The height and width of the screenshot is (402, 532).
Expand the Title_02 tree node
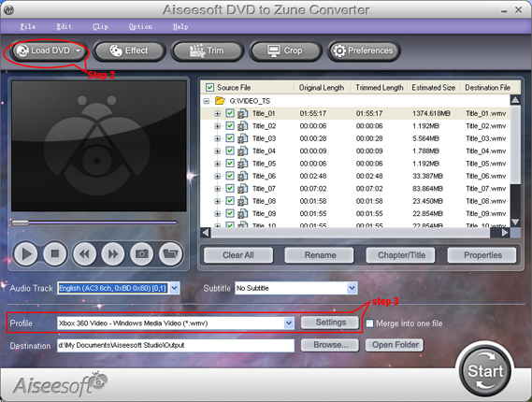point(217,126)
